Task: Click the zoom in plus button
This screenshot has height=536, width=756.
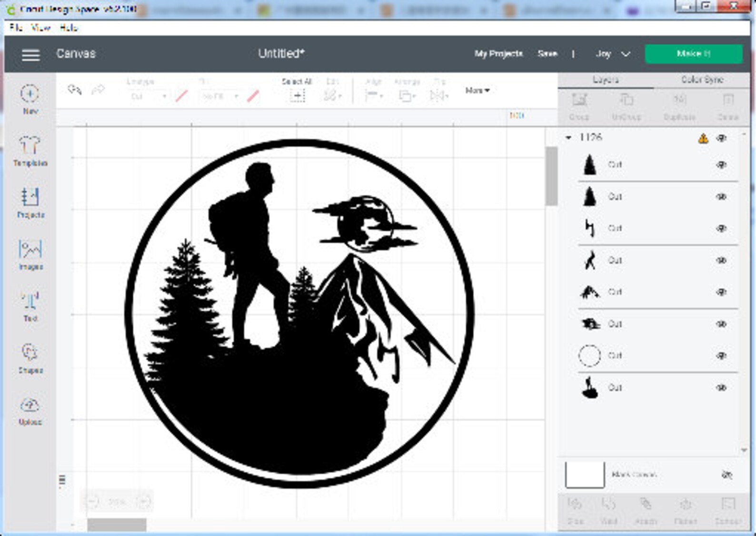Action: pos(143,501)
